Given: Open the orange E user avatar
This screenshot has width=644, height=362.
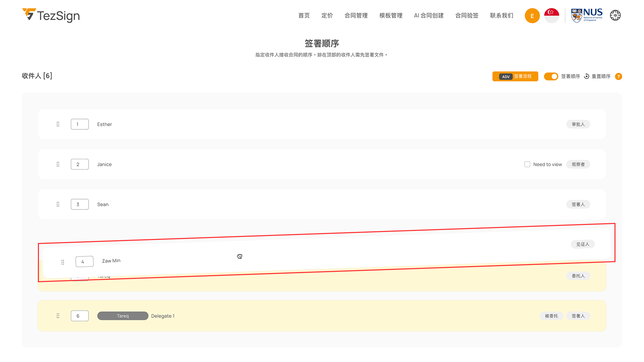Looking at the screenshot, I should tap(532, 16).
